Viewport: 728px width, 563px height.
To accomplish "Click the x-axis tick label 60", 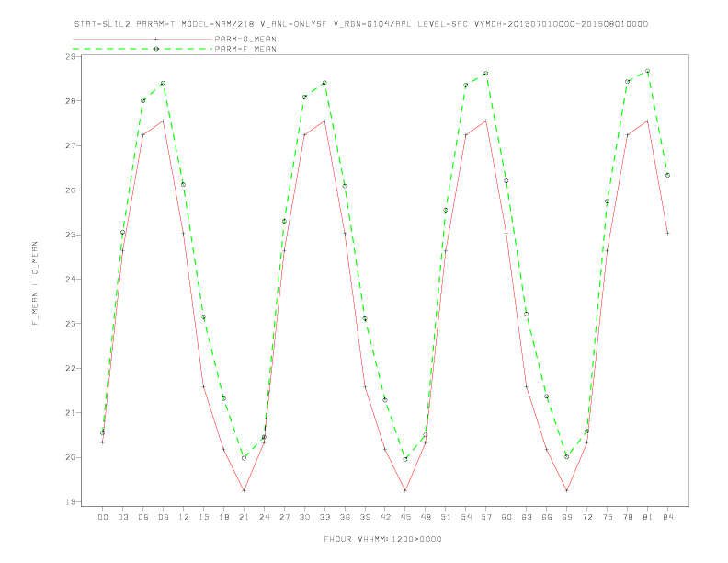I will coord(506,517).
